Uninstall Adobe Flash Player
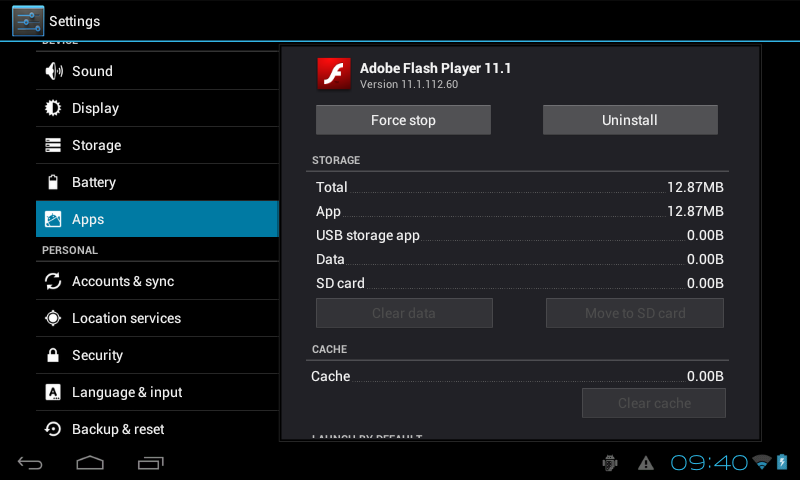 pos(630,120)
